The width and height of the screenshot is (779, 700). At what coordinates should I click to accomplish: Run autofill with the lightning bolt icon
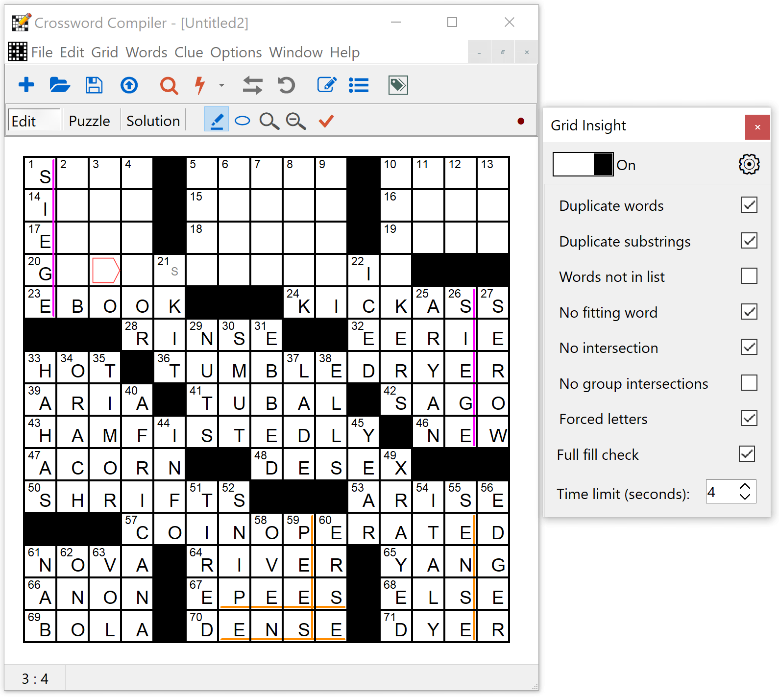click(200, 85)
